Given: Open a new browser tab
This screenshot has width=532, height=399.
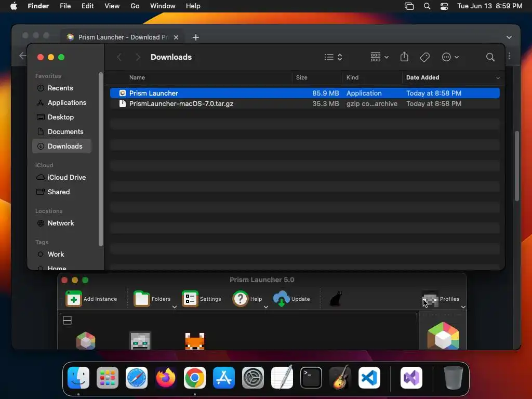Looking at the screenshot, I should [196, 37].
